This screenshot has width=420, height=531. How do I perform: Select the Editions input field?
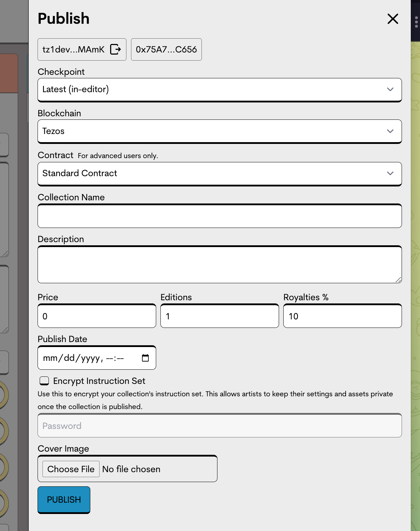click(220, 316)
